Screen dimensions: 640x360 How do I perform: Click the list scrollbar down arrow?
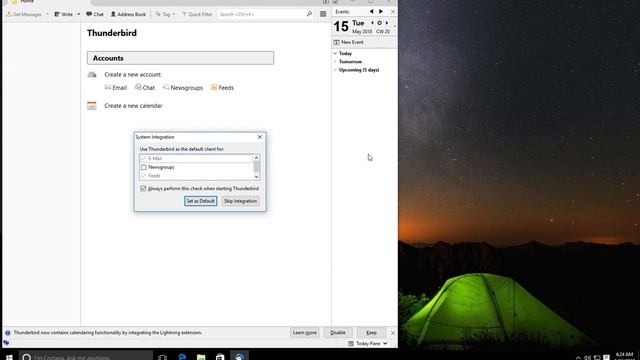click(256, 177)
